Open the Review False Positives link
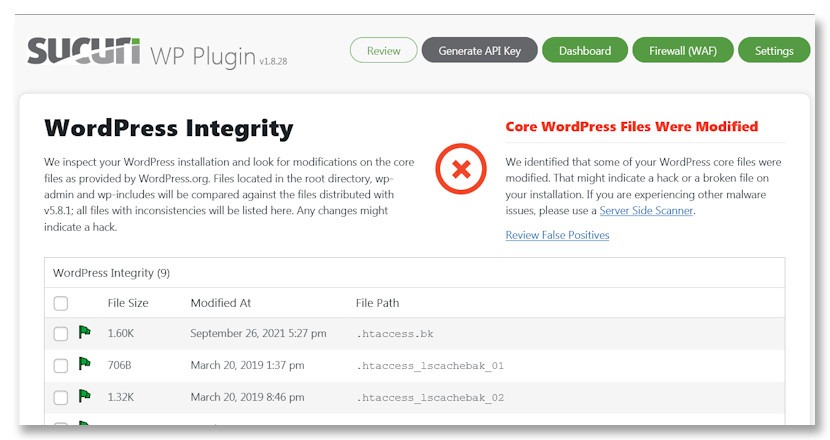This screenshot has width=830, height=440. coord(557,235)
